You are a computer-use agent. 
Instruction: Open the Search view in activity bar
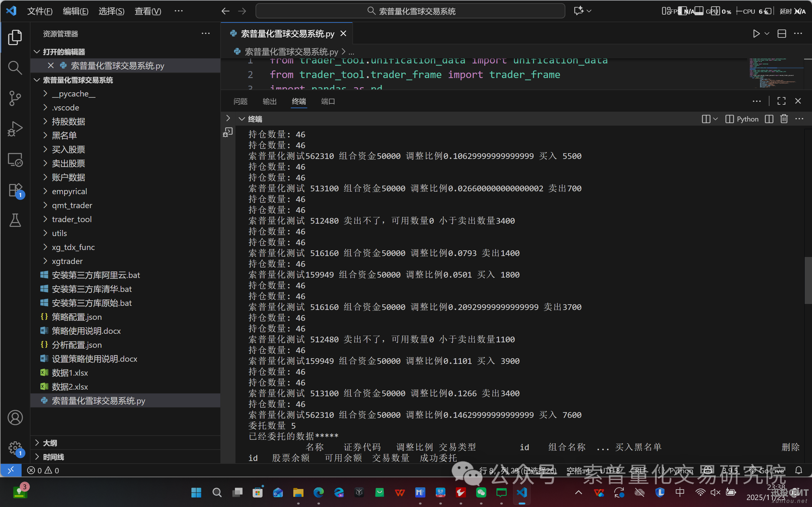pos(15,68)
